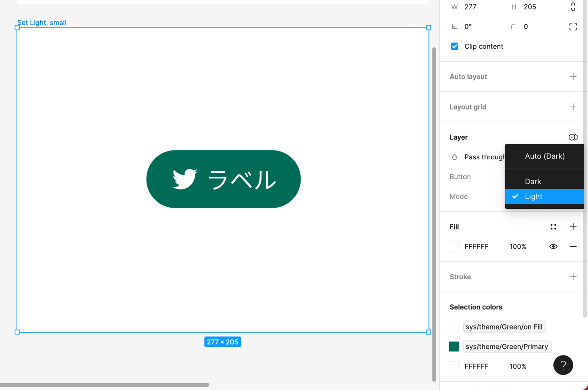Click the on Fill color swatch
The width and height of the screenshot is (588, 390).
tap(454, 327)
